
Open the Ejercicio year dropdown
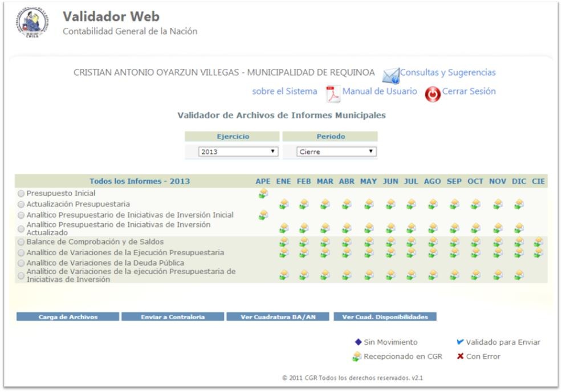[238, 152]
